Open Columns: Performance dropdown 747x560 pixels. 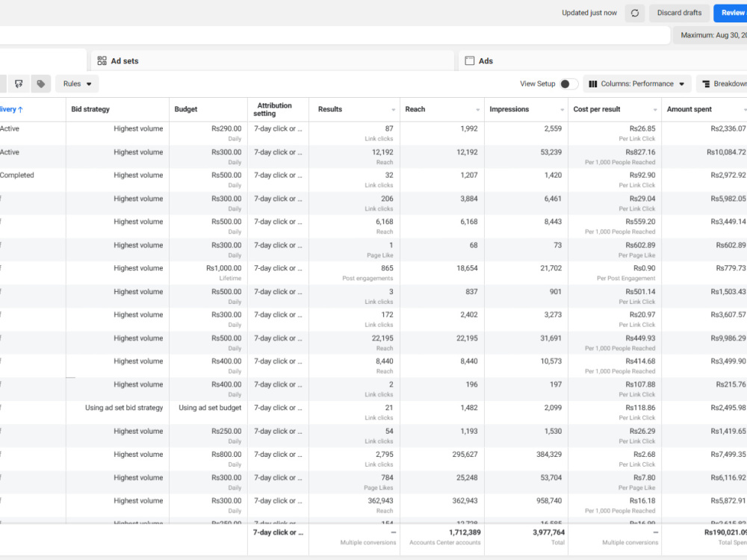[x=637, y=84]
